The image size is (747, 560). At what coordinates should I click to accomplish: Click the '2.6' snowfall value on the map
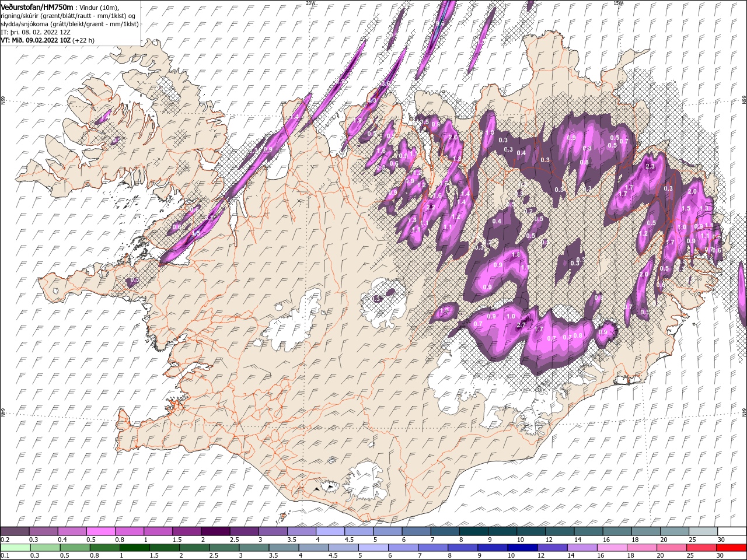[453, 137]
